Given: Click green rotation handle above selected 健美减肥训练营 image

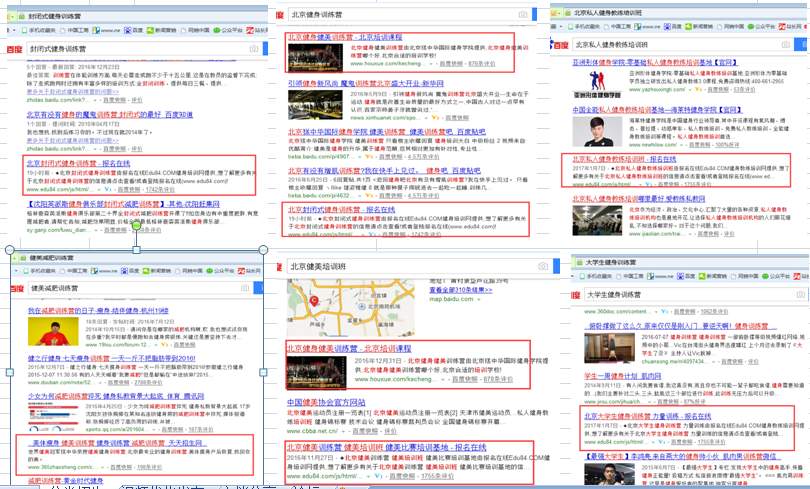Looking at the screenshot, I should coord(136,225).
